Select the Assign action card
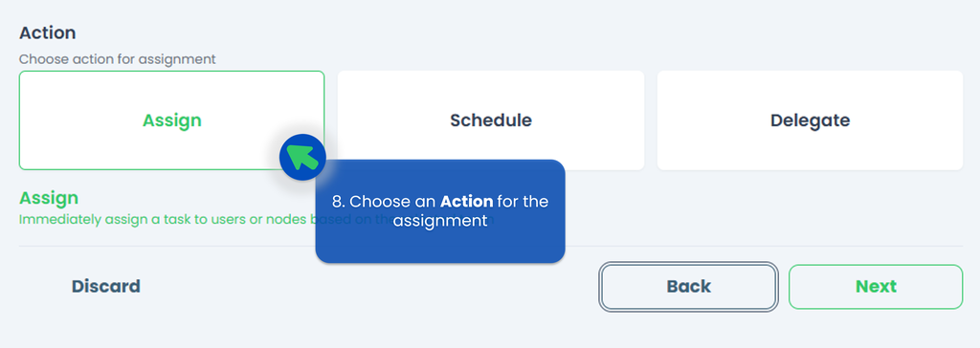This screenshot has width=980, height=348. [x=172, y=120]
